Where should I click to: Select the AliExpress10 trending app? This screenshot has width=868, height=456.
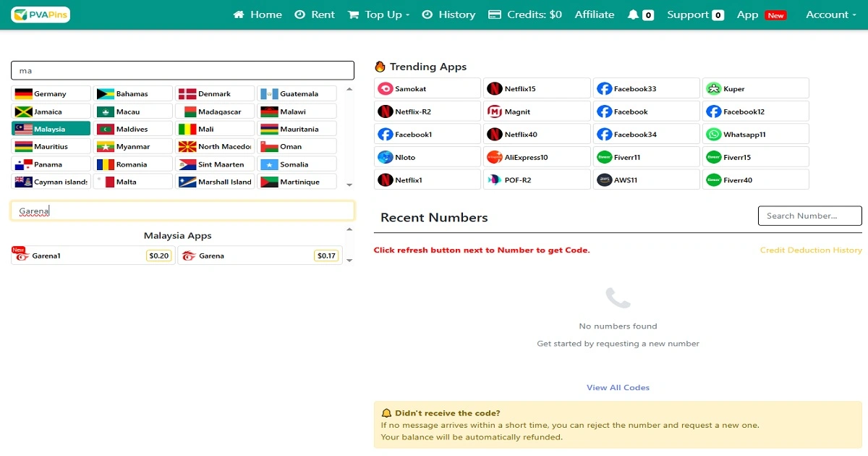tap(537, 157)
